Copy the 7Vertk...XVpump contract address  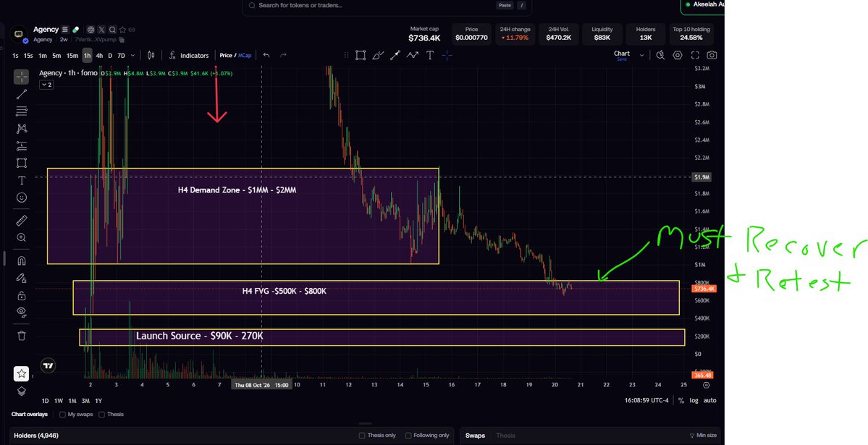(122, 40)
